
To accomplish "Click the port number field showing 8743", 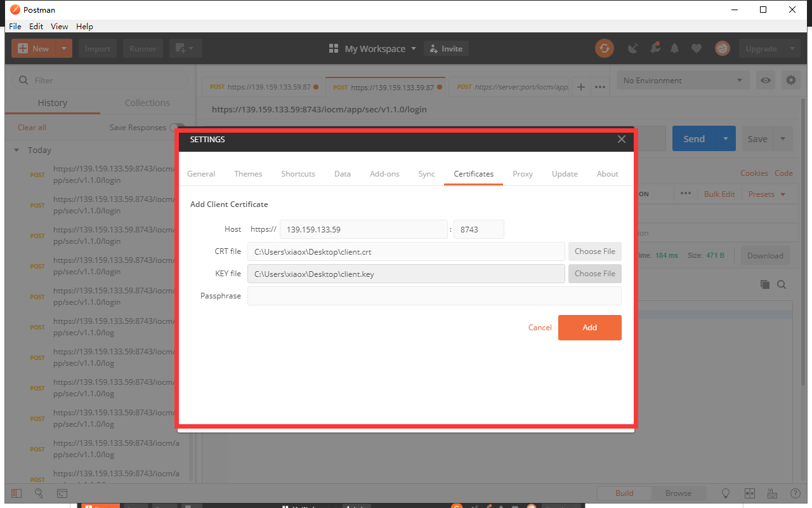I will 479,229.
